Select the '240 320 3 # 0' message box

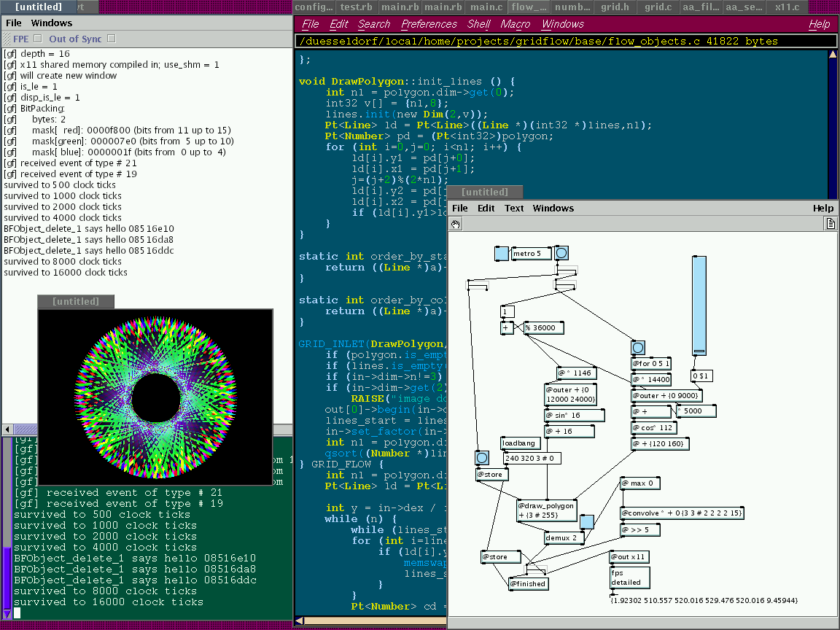532,459
